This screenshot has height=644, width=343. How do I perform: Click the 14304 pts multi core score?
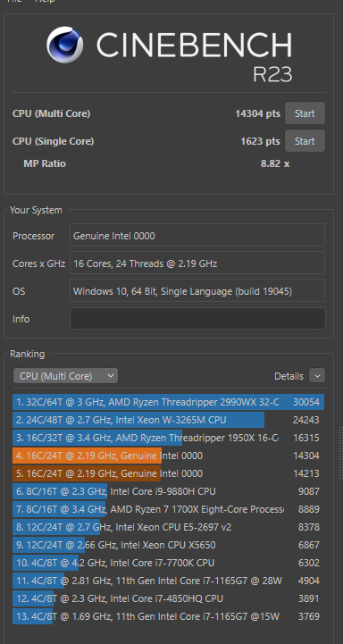point(257,113)
